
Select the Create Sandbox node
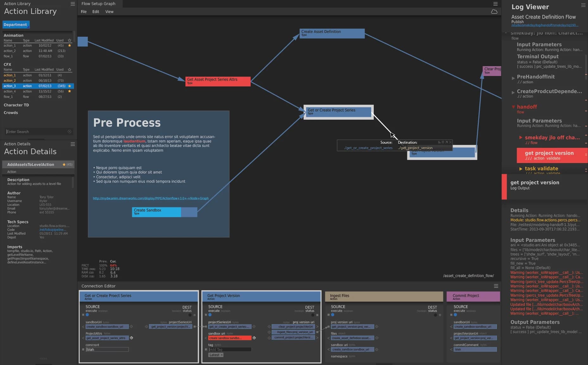click(164, 212)
